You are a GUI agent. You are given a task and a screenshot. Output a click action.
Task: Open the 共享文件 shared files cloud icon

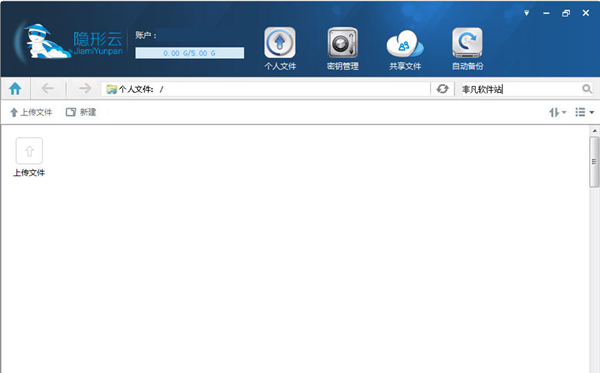405,49
